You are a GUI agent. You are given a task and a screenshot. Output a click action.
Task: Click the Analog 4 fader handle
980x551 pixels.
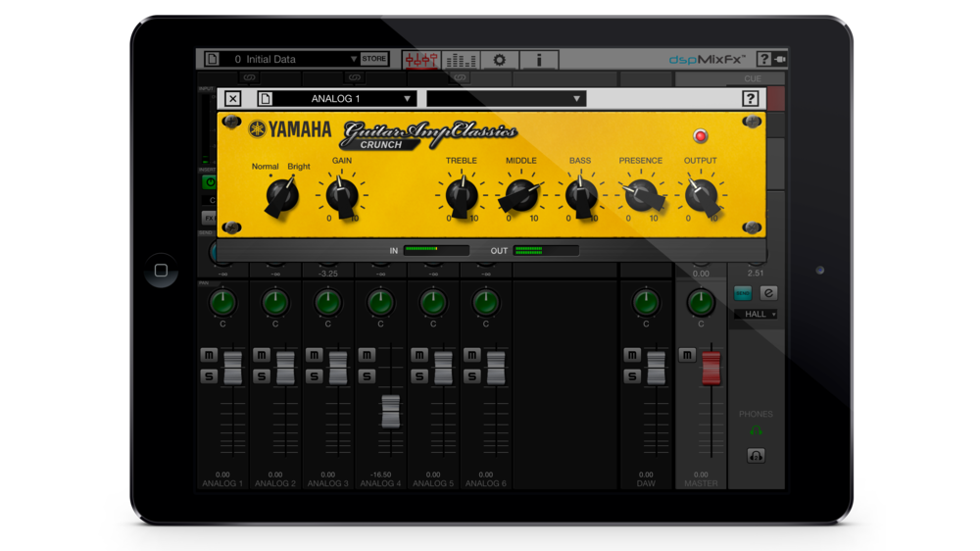click(x=391, y=412)
